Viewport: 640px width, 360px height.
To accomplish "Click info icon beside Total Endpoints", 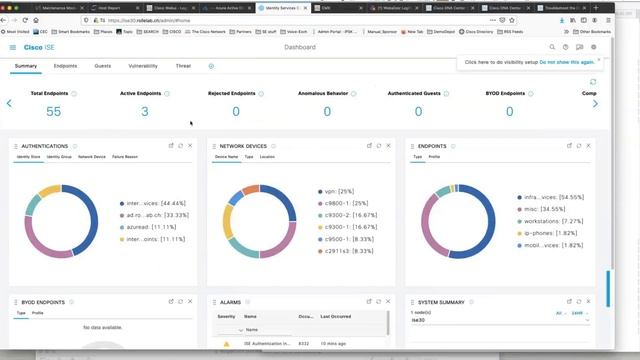I will point(74,94).
